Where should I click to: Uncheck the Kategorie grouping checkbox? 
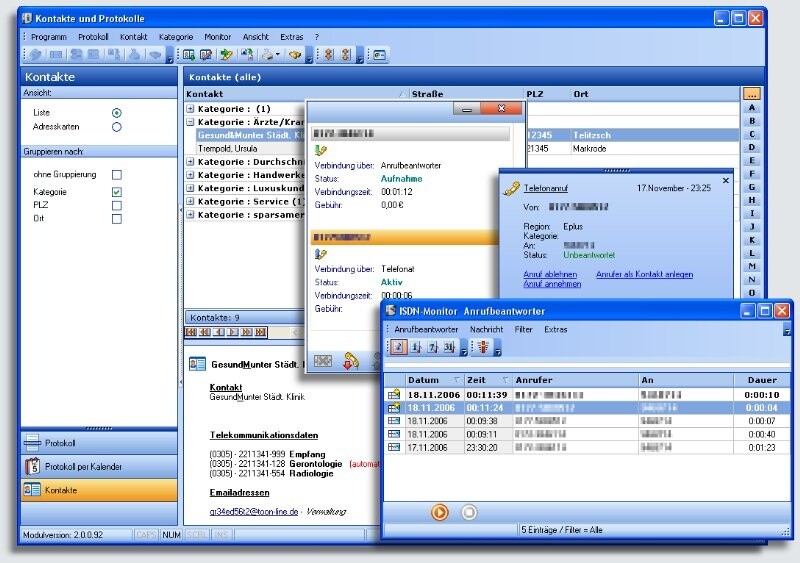pyautogui.click(x=117, y=192)
